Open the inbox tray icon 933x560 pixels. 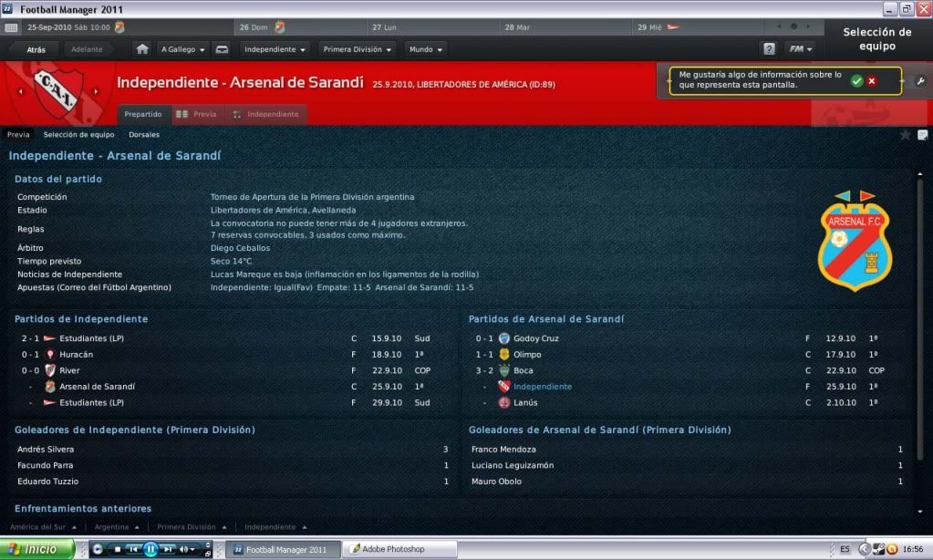222,49
